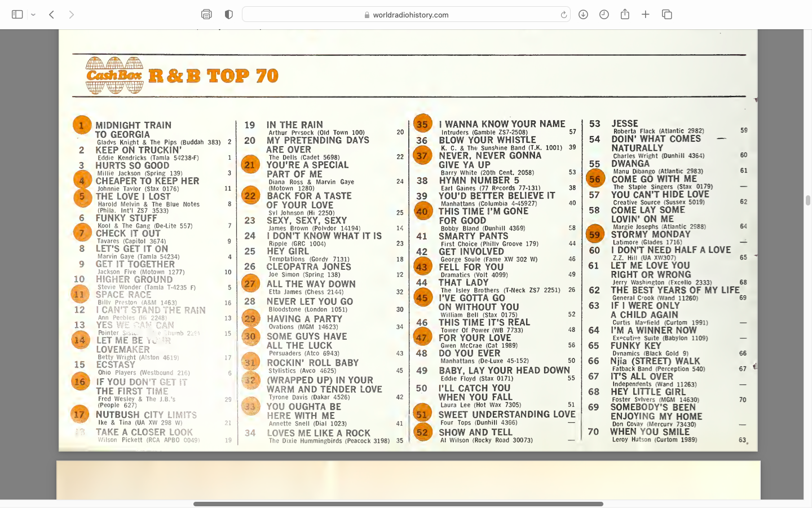The image size is (812, 508).
Task: Click 'HAVING A PARTY' entry
Action: 304,319
